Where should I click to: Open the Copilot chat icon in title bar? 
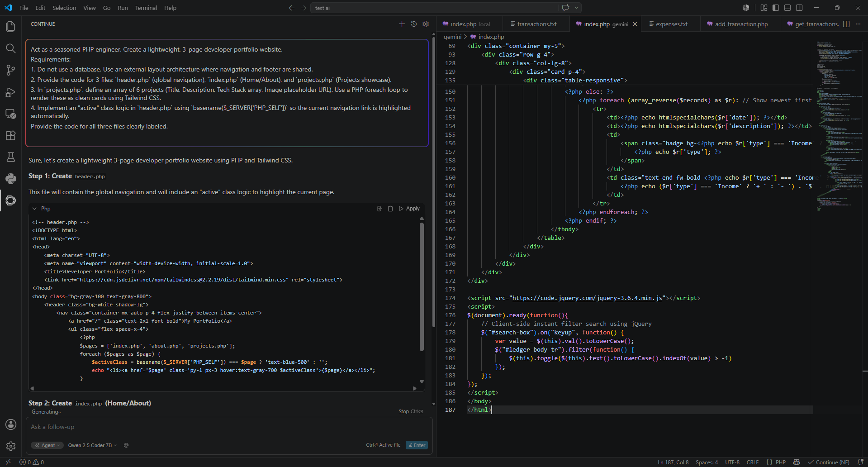(565, 8)
